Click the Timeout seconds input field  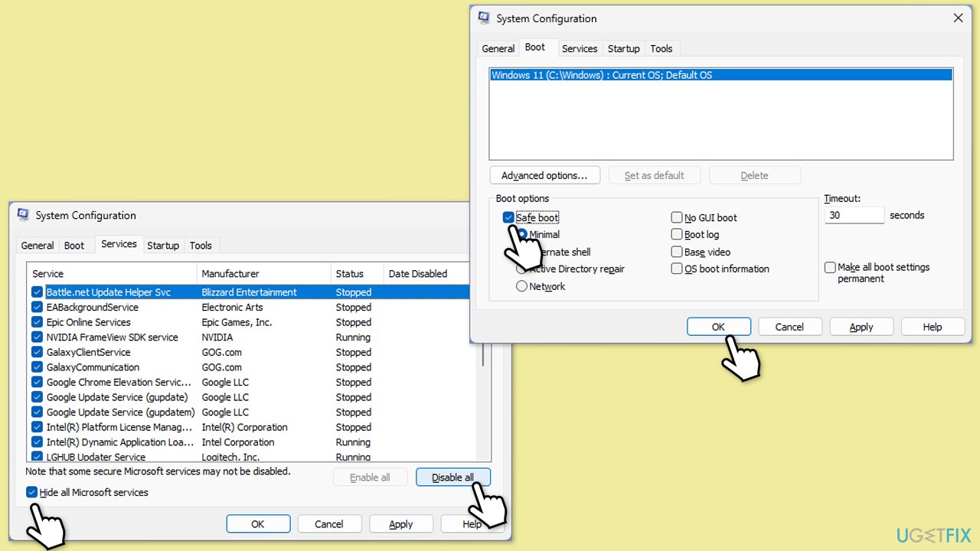[x=854, y=216]
